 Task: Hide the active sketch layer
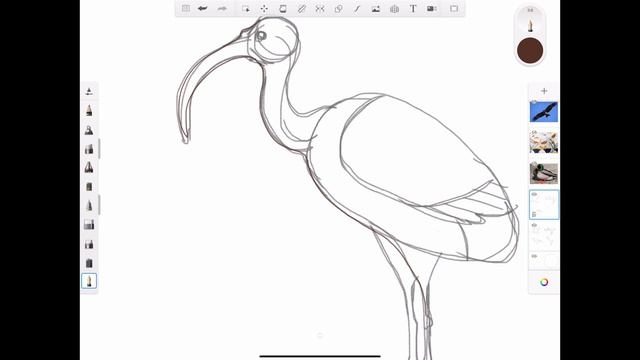pos(534,194)
